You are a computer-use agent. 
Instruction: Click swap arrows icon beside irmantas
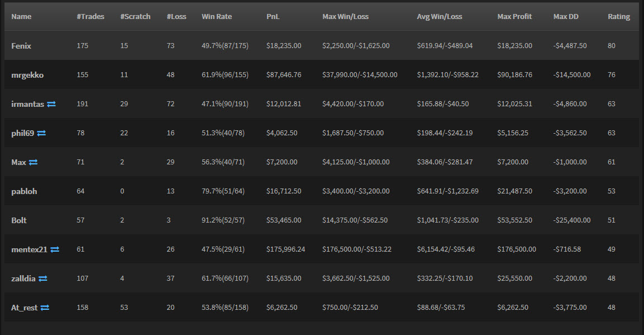[x=51, y=104]
